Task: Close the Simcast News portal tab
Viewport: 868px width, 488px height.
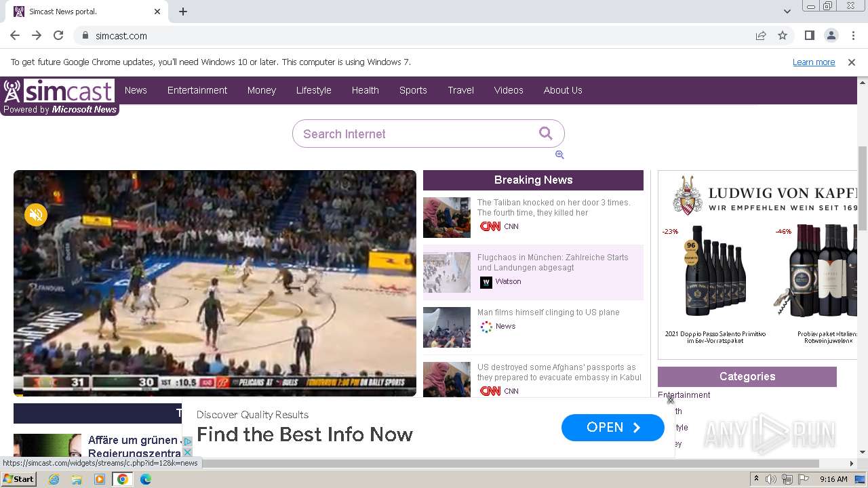Action: [x=157, y=12]
